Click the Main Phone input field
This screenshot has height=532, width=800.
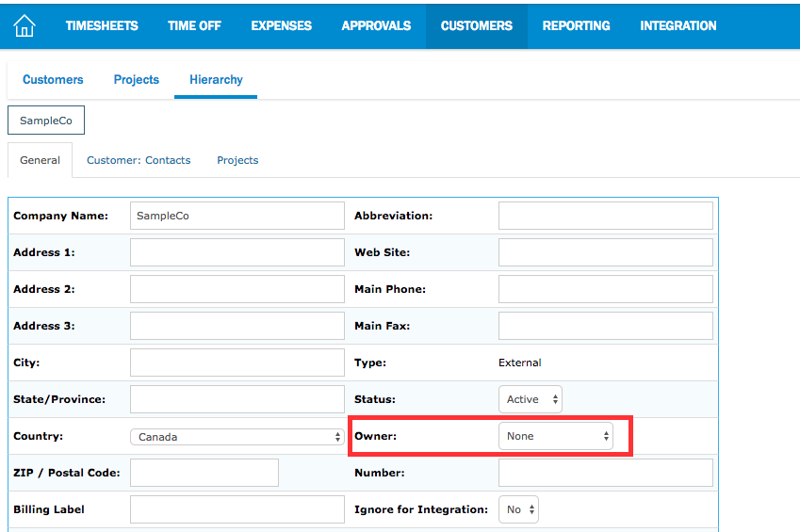click(x=606, y=289)
